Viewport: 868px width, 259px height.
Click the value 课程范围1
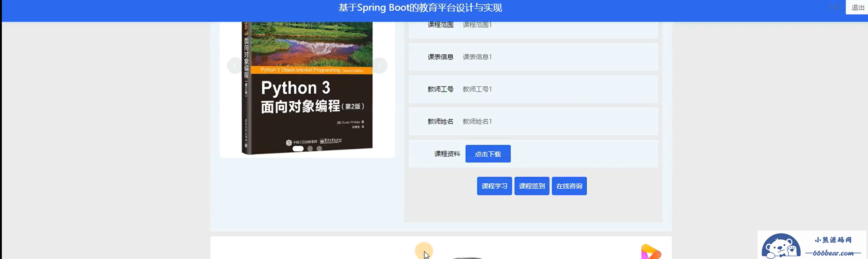pyautogui.click(x=477, y=25)
